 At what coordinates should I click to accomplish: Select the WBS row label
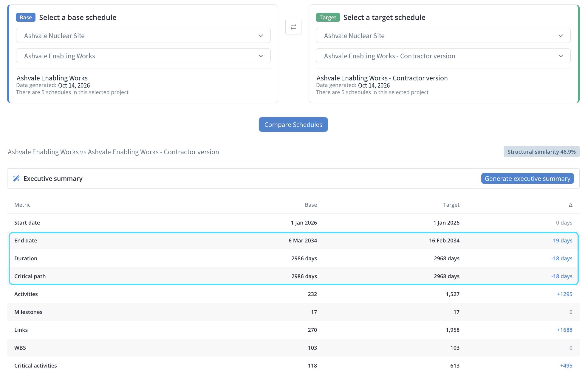20,348
